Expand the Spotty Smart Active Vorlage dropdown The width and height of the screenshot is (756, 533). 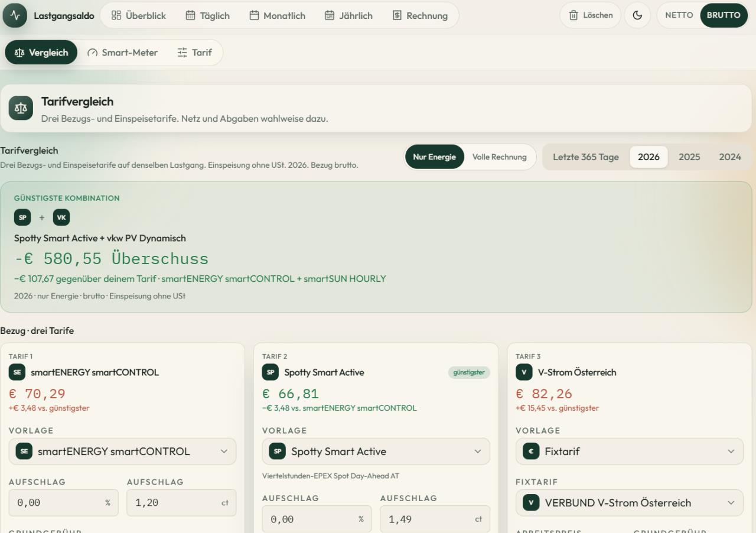376,451
